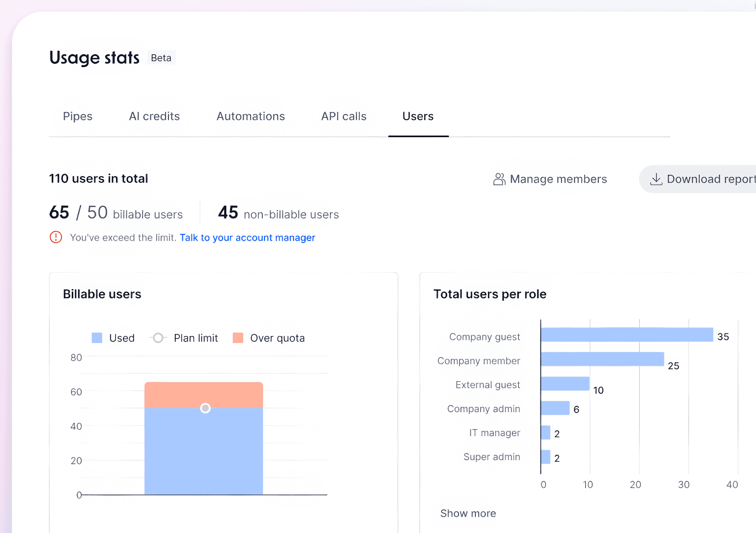Viewport: 756px width, 533px height.
Task: Click the 'Plan limit' legend label
Action: (x=196, y=338)
